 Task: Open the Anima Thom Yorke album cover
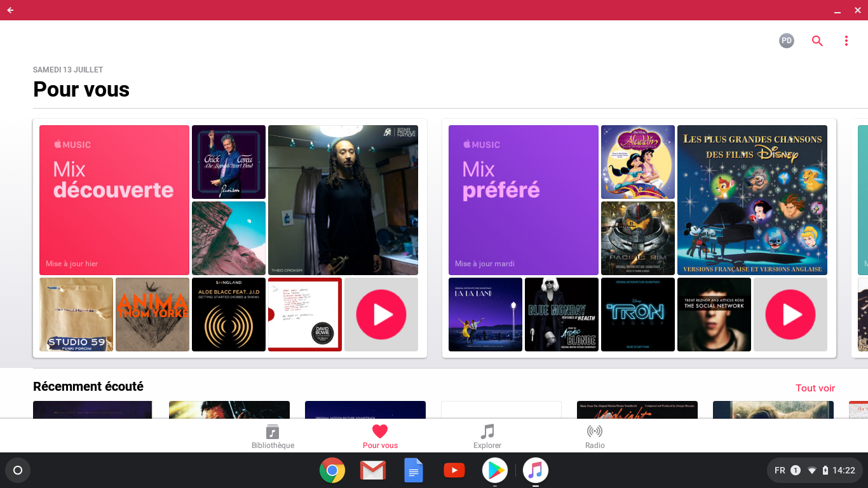click(153, 315)
